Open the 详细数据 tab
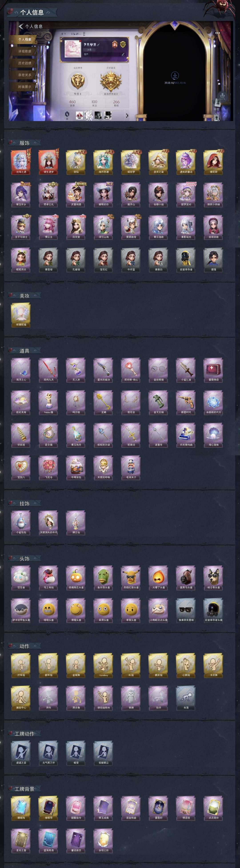This screenshot has width=240, height=868. [x=25, y=51]
